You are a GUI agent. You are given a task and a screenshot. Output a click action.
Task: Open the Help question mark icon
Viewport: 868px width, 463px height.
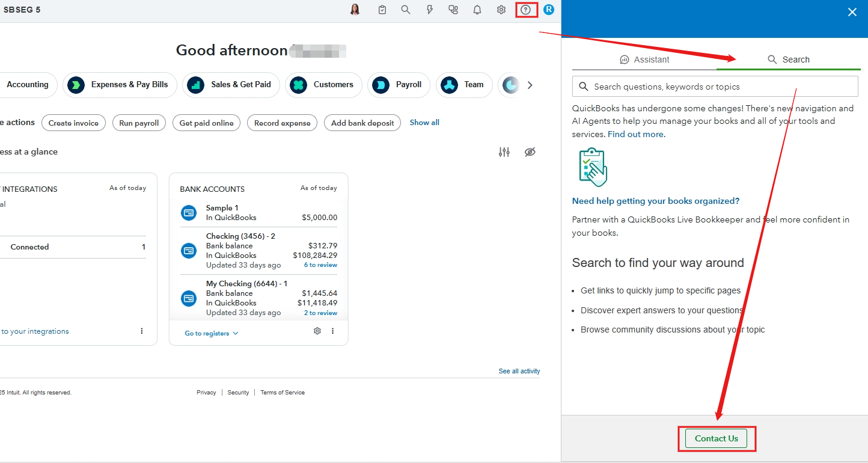pos(526,10)
